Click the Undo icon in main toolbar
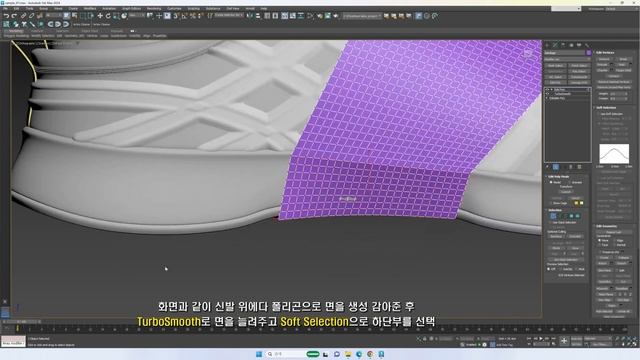640x360 pixels. tap(6, 16)
